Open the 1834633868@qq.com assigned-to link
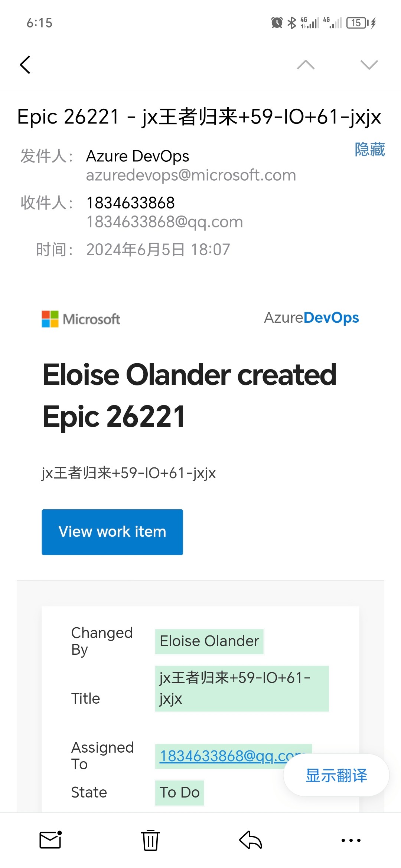The width and height of the screenshot is (401, 868). point(223,756)
